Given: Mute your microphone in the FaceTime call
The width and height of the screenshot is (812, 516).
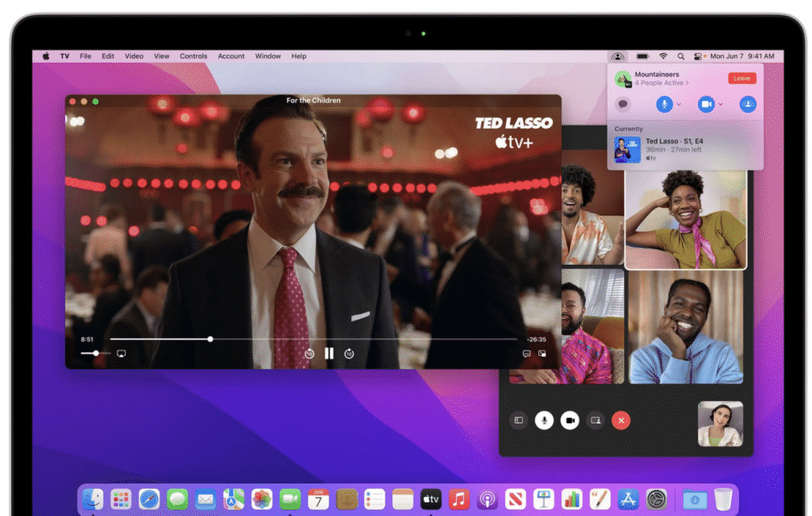Looking at the screenshot, I should pyautogui.click(x=544, y=420).
